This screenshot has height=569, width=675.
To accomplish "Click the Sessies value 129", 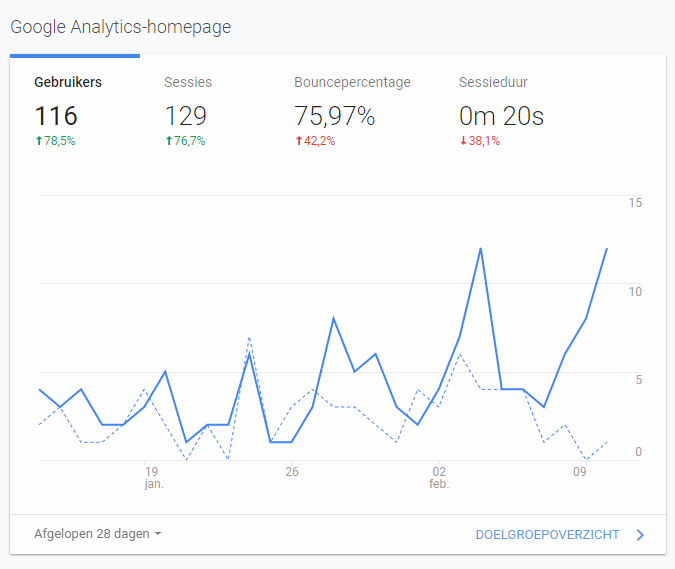I will [186, 116].
